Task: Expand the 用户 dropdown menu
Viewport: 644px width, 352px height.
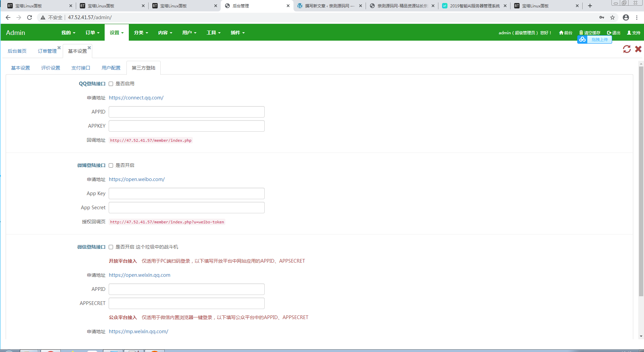Action: point(189,33)
